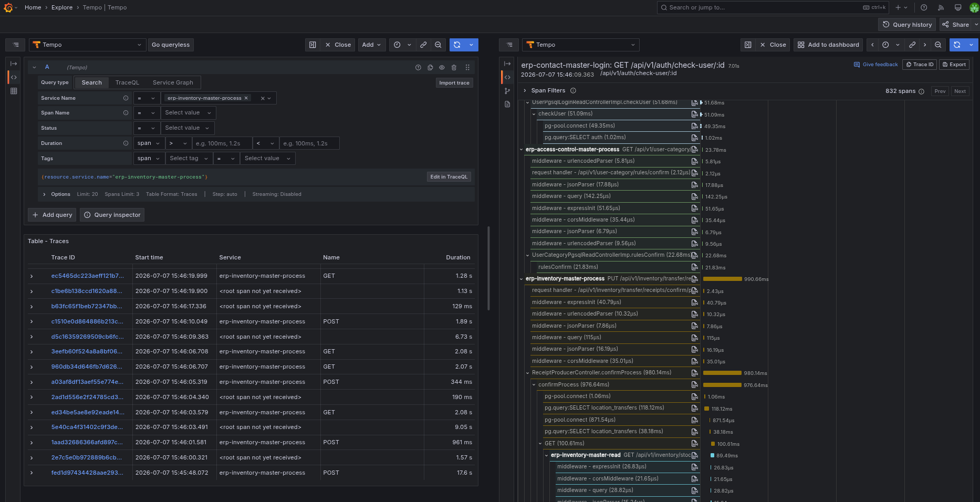Image resolution: width=980 pixels, height=502 pixels.
Task: Click Give feedback link
Action: 876,65
